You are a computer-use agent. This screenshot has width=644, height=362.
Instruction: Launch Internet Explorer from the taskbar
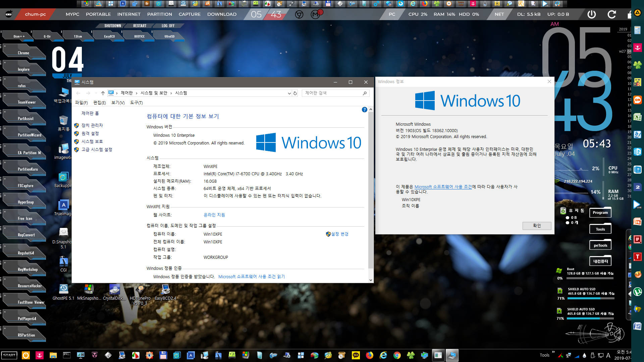[x=383, y=355]
